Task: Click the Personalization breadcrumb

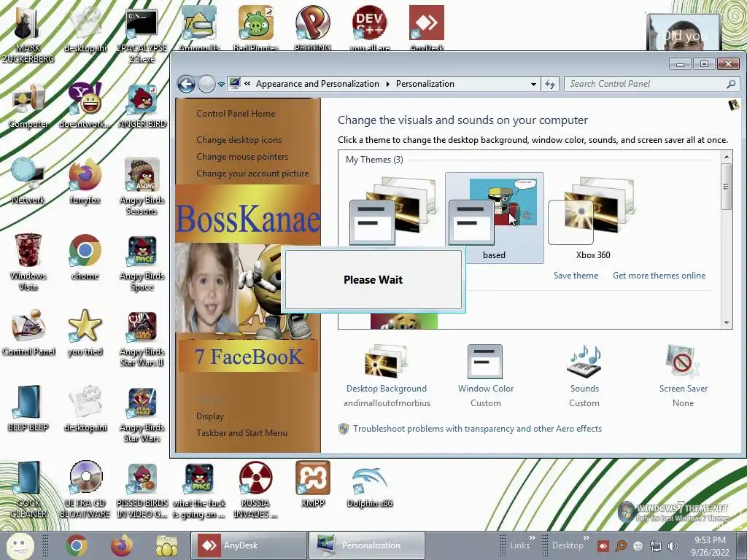Action: point(425,84)
